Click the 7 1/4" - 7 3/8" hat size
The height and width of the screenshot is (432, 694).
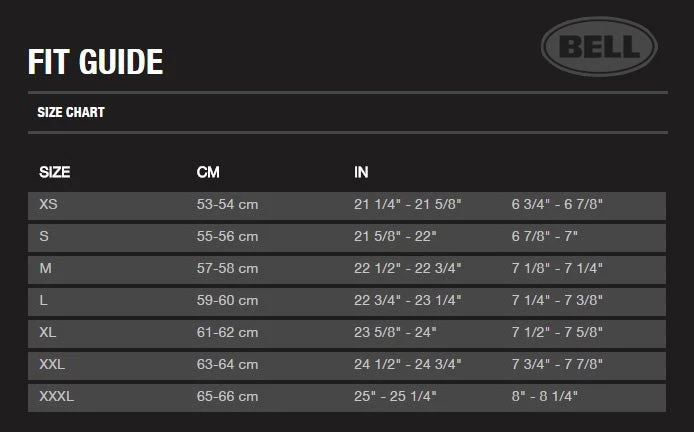click(x=557, y=301)
